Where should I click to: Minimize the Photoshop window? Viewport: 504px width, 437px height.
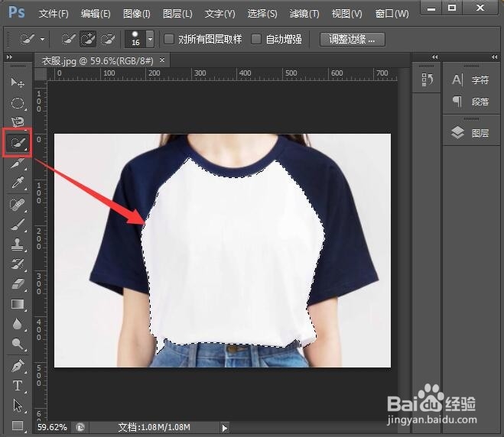431,8
